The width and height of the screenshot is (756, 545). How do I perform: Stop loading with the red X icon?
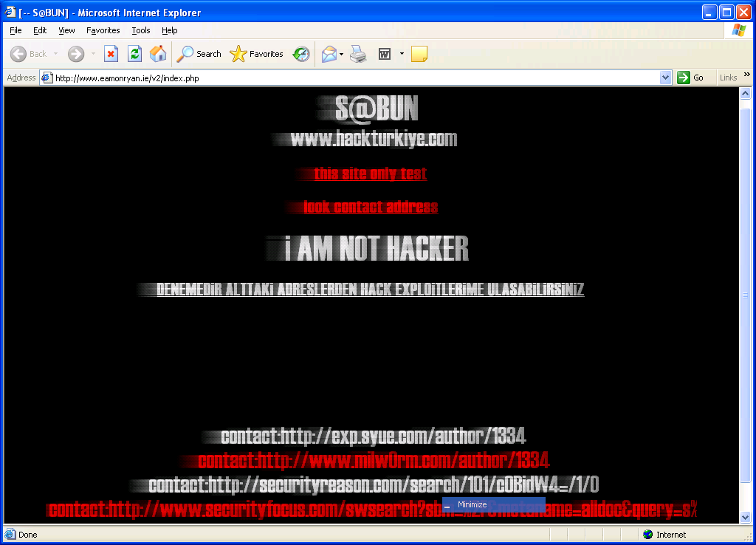(x=111, y=54)
